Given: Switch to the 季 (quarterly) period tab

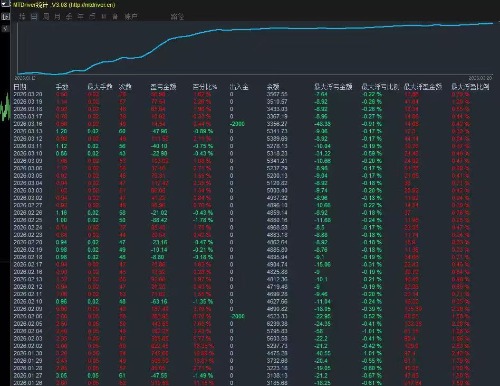Looking at the screenshot, I should (69, 16).
